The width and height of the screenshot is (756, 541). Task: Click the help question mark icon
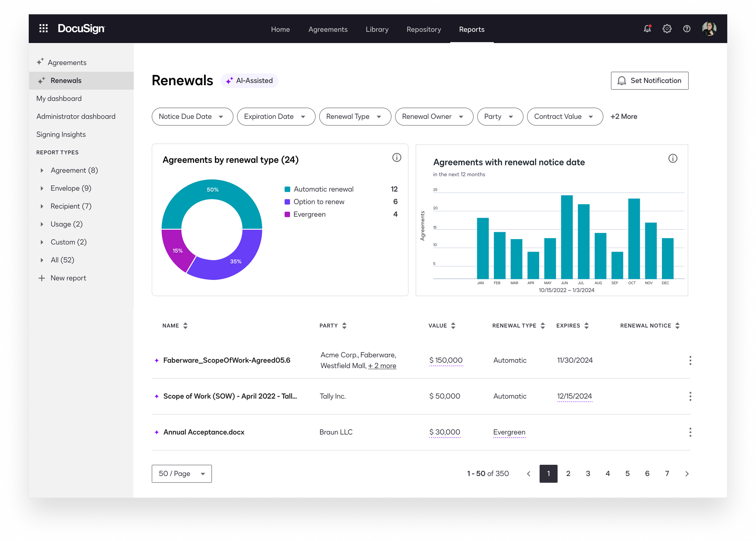687,29
